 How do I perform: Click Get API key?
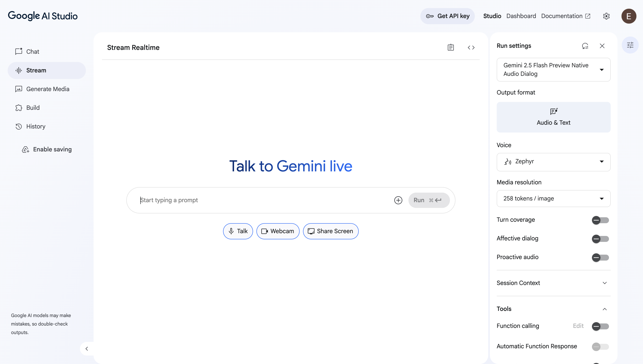point(448,16)
